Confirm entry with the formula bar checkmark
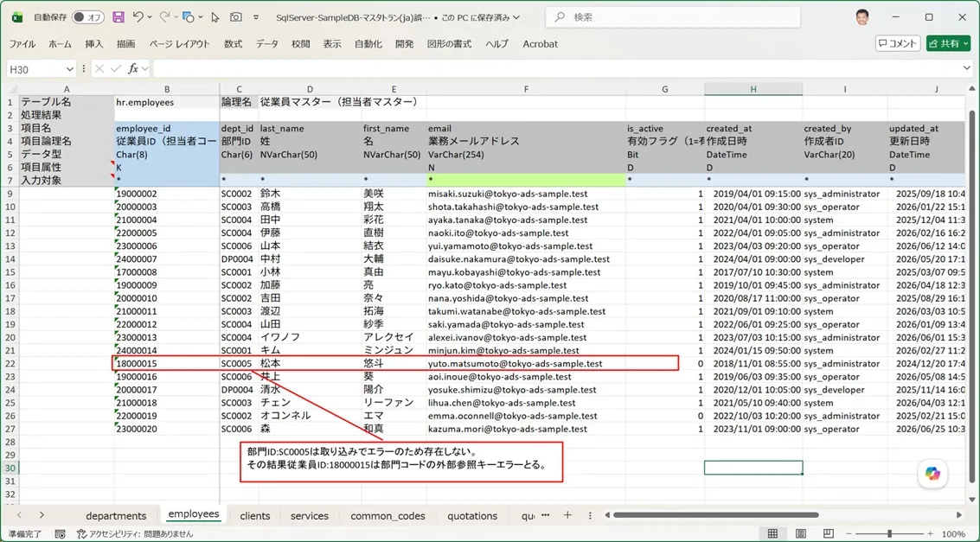 (x=116, y=69)
